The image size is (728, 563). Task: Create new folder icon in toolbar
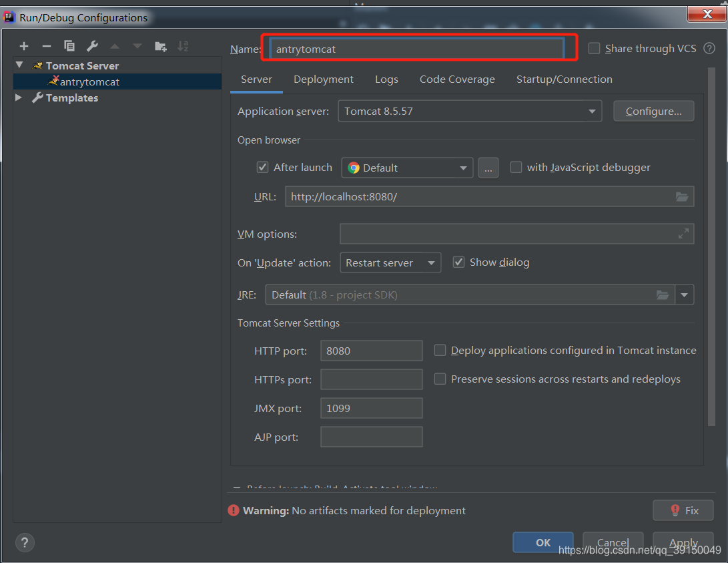point(161,46)
